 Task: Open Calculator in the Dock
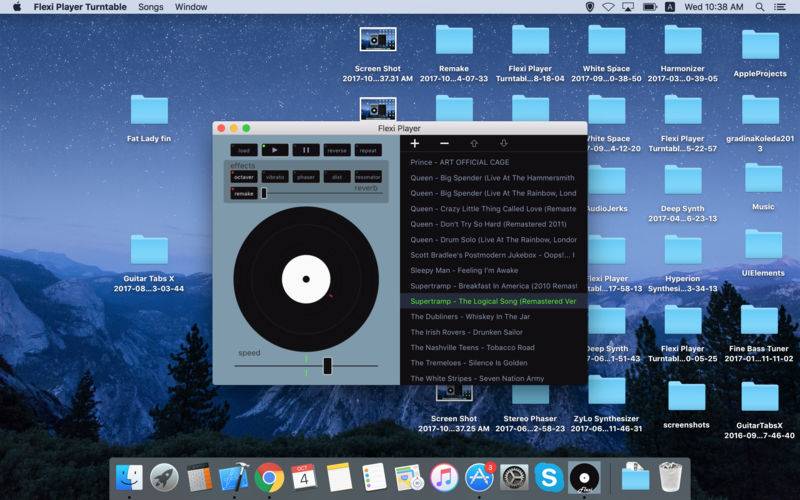(x=199, y=478)
